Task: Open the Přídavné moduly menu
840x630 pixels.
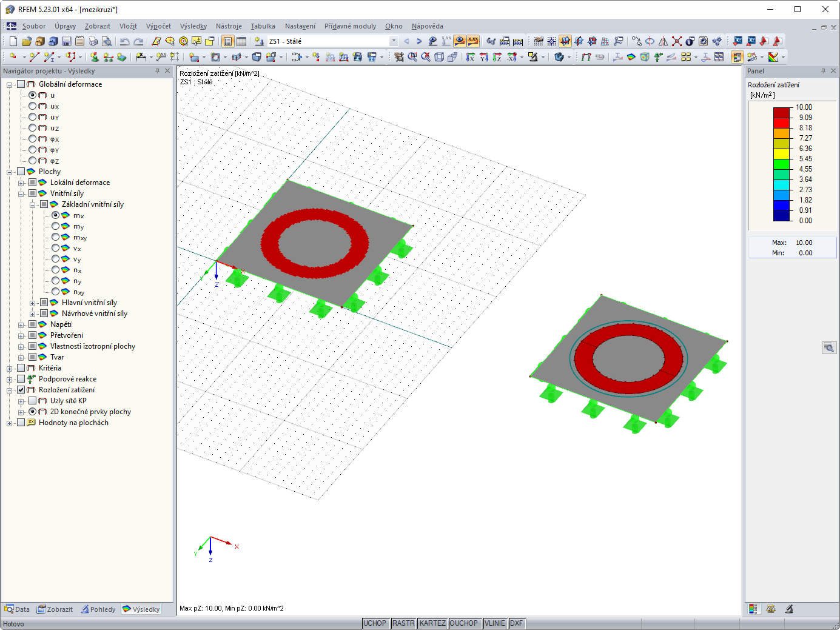Action: point(350,26)
